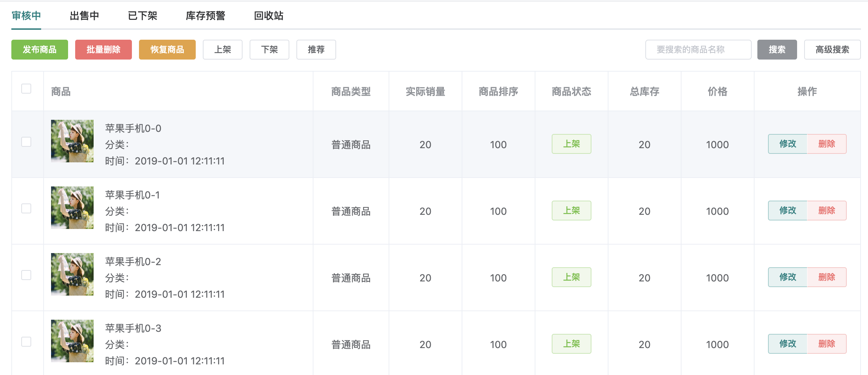Click the 搜索 search button
This screenshot has width=868, height=375.
[777, 50]
